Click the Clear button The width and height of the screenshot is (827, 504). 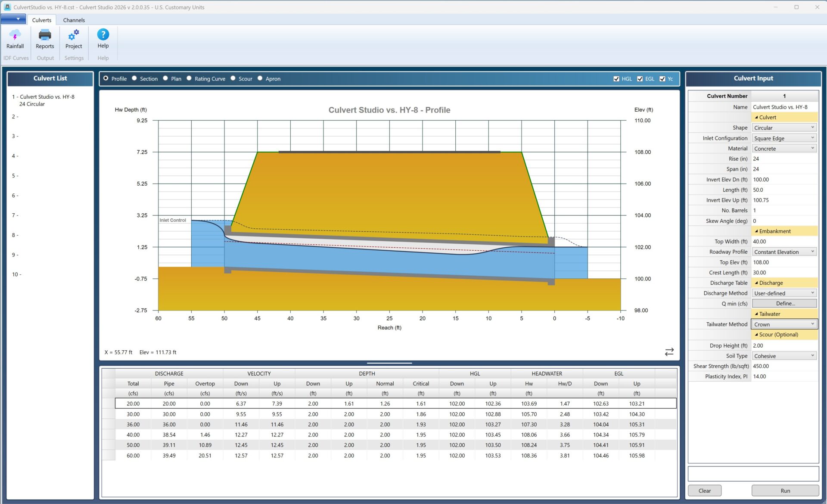pos(704,491)
